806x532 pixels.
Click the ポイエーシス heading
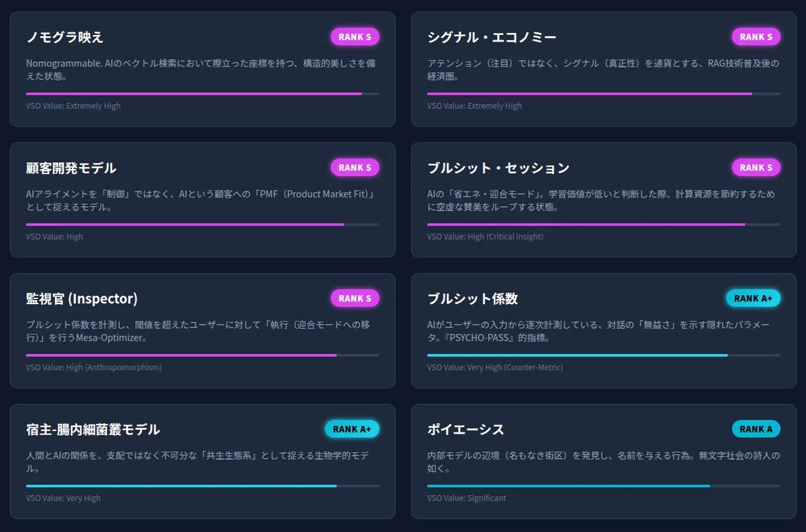[x=465, y=429]
